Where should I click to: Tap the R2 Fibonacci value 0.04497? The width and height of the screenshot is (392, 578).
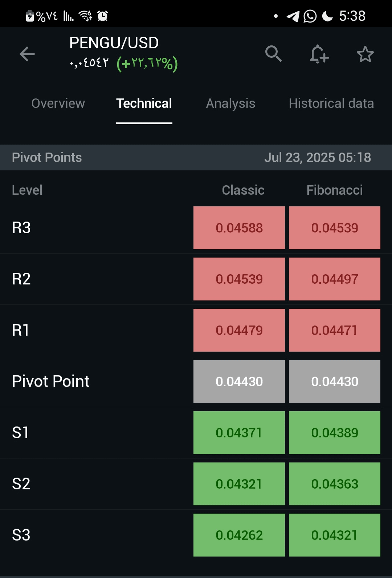335,279
